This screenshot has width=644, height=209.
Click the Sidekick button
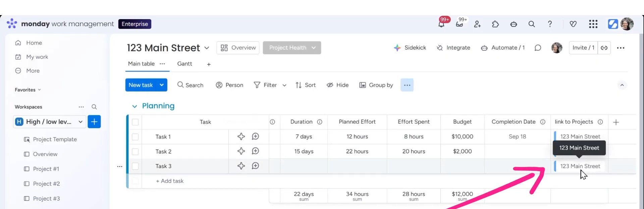(x=410, y=48)
